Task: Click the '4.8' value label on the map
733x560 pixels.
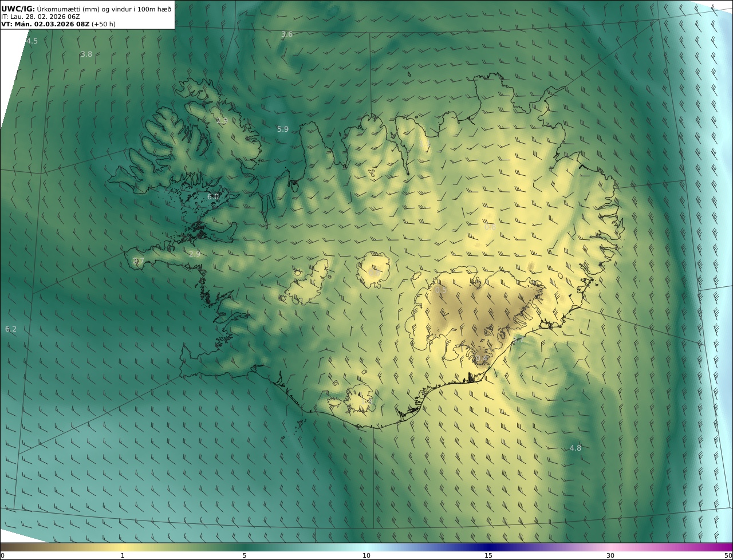Action: pos(576,448)
